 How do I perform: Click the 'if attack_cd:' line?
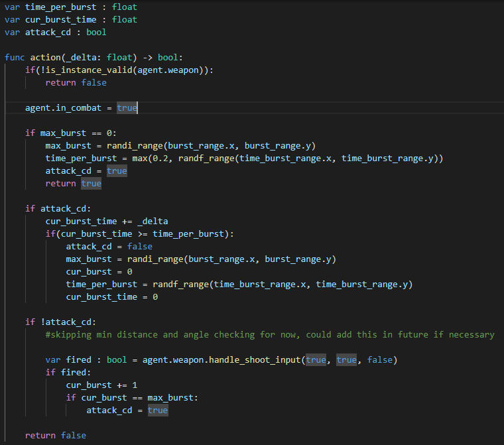click(x=58, y=209)
